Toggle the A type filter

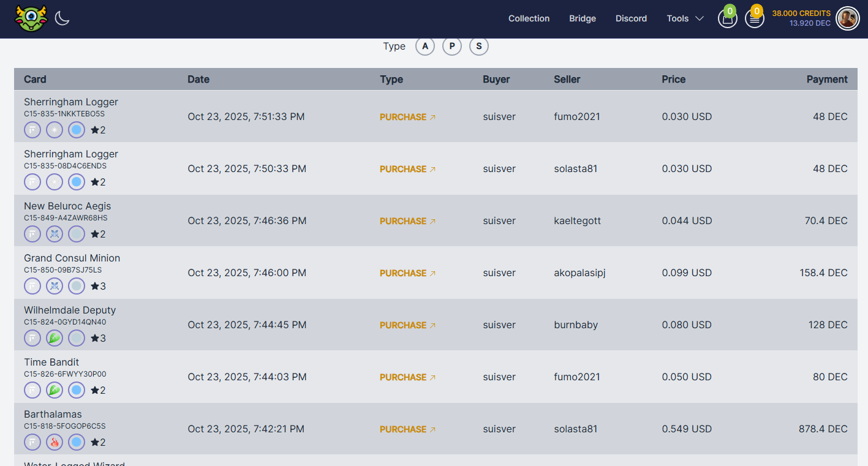tap(425, 47)
